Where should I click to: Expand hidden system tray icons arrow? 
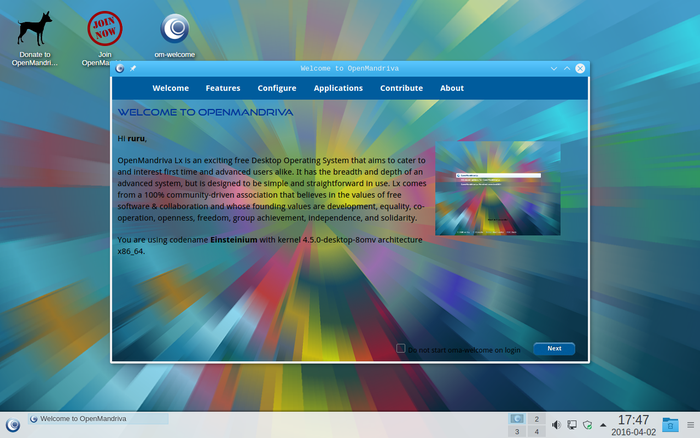click(603, 424)
